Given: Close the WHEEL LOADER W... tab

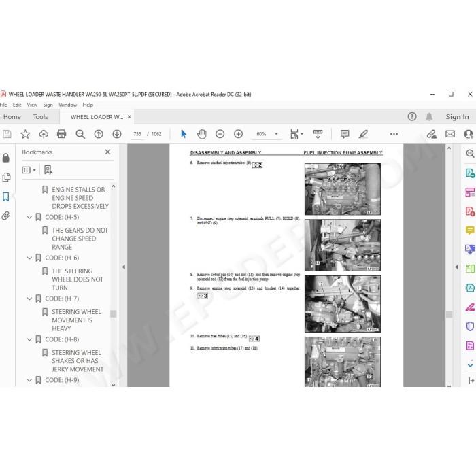Looking at the screenshot, I should coord(129,116).
